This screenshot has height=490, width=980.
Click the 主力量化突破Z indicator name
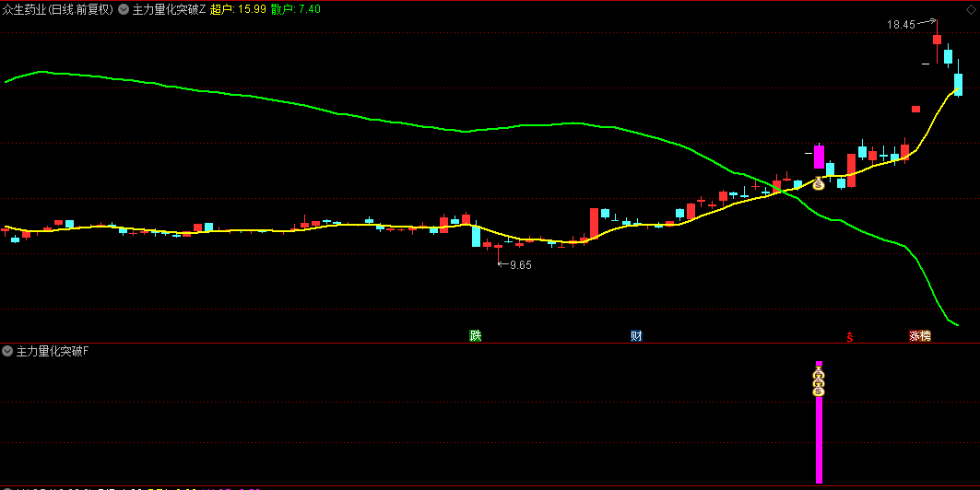point(169,9)
